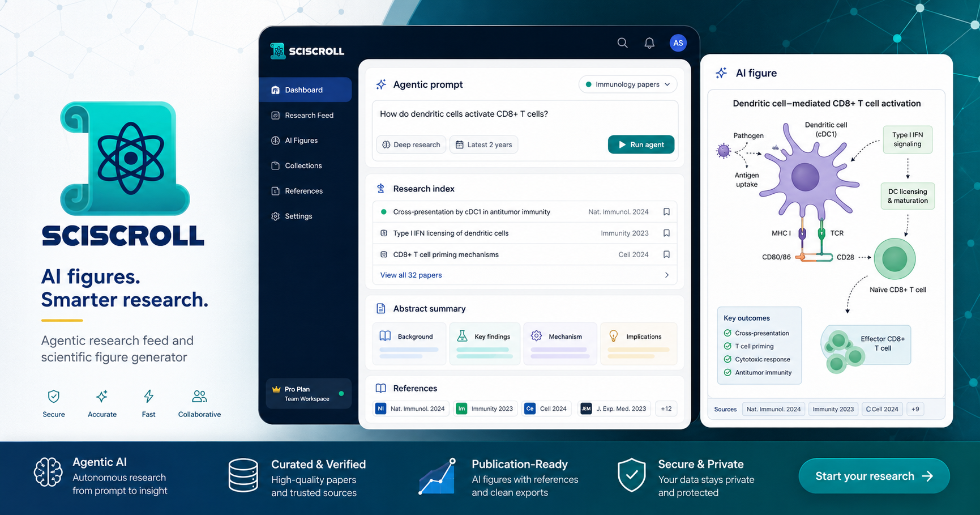Select the Background summary card

(x=409, y=343)
